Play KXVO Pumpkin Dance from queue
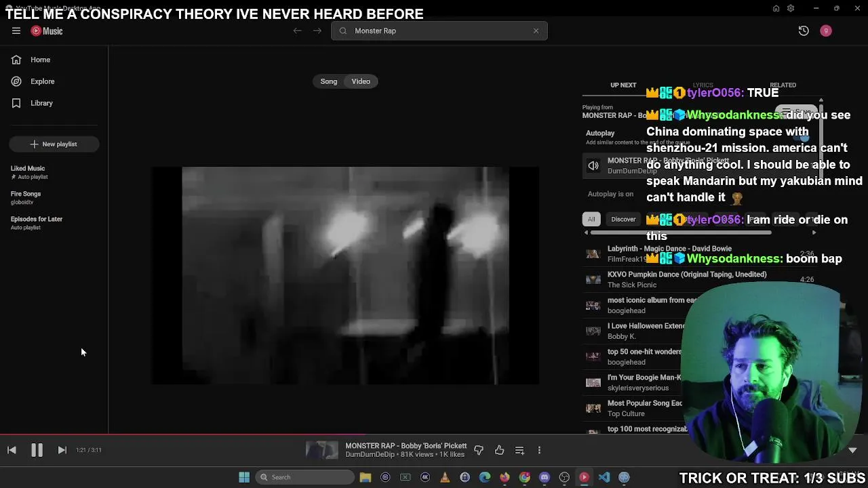 coord(701,279)
